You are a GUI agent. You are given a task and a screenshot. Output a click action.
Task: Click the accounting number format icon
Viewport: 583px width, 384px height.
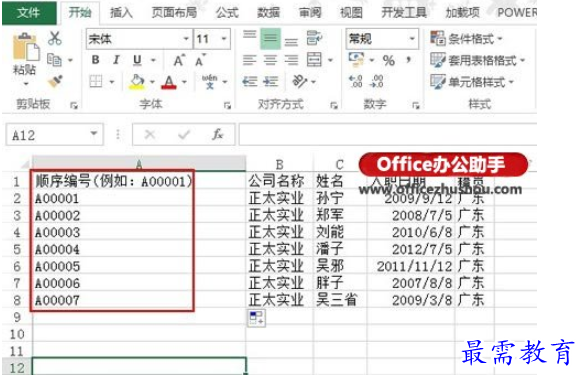click(x=356, y=59)
